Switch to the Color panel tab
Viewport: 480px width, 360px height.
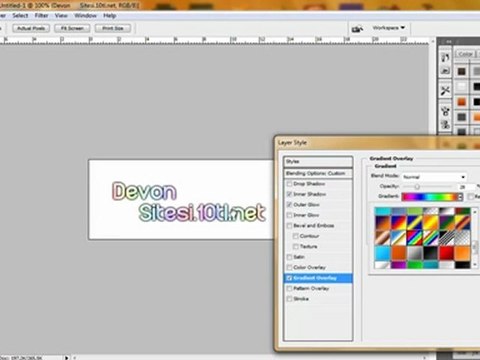[466, 54]
